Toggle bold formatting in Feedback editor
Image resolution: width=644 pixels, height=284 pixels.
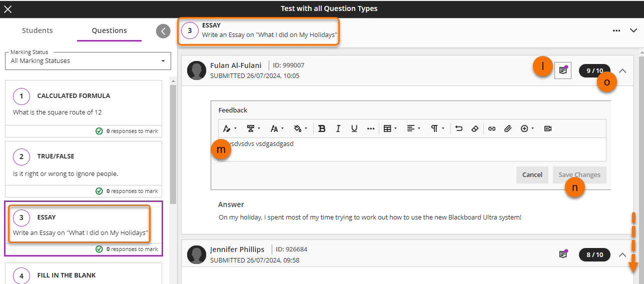click(322, 128)
